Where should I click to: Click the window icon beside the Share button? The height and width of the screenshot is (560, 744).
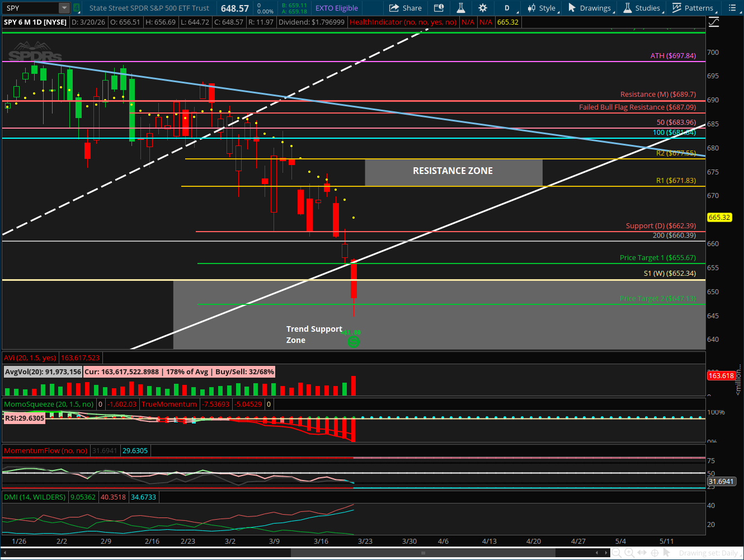tap(439, 8)
